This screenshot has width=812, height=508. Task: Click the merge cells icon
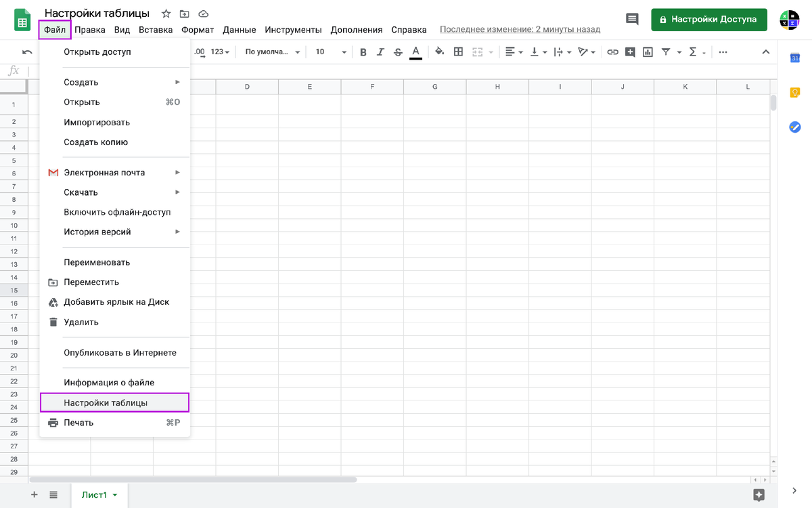(x=477, y=51)
